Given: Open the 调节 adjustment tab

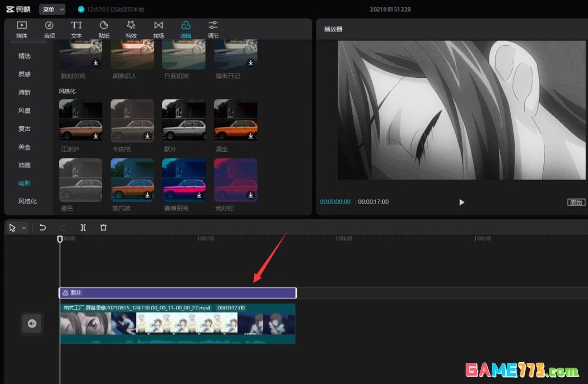Looking at the screenshot, I should pos(213,29).
